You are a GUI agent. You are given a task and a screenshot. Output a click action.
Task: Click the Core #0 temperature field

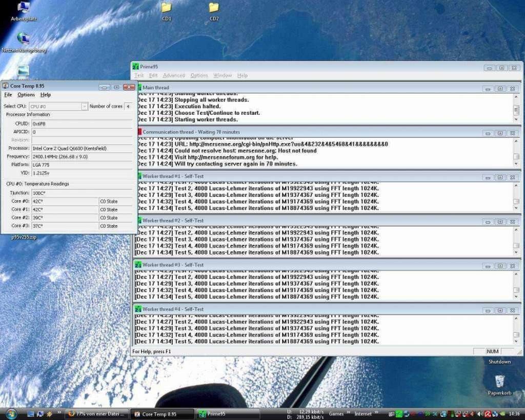(x=65, y=202)
